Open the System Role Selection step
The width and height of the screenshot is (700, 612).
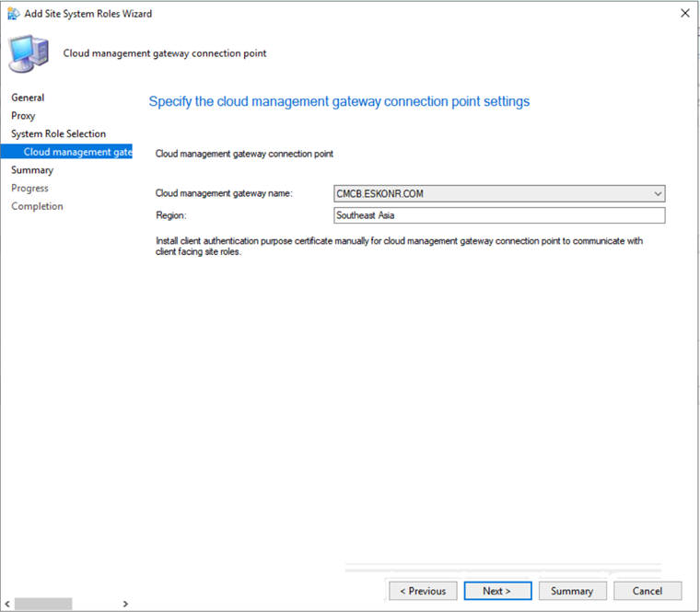[58, 133]
